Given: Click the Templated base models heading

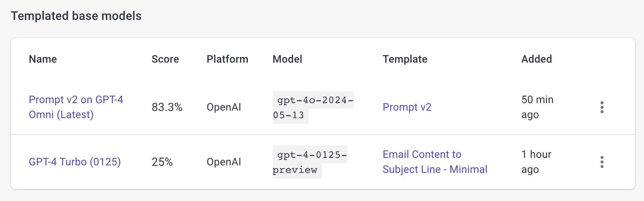Looking at the screenshot, I should click(x=76, y=16).
